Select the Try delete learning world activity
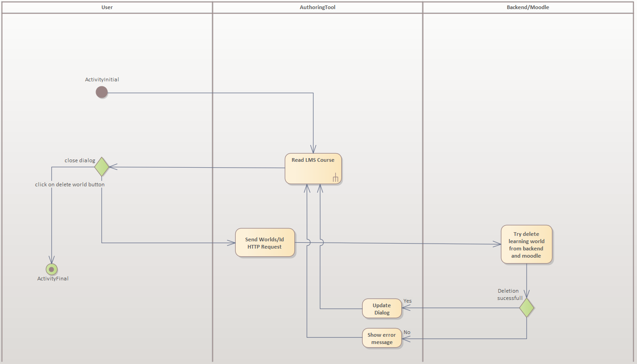 coord(526,244)
